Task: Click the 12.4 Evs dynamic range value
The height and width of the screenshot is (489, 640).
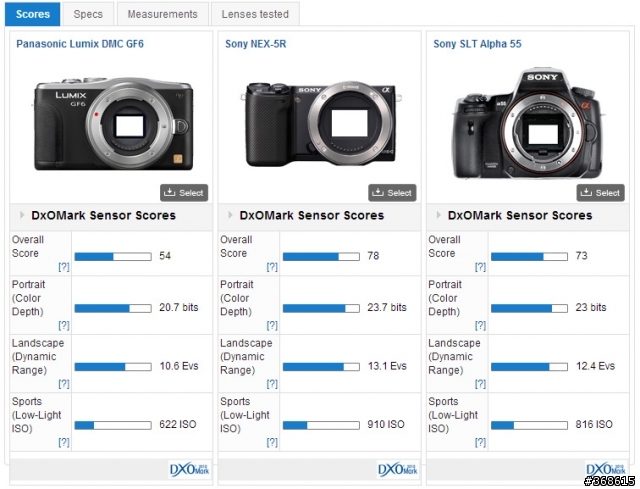Action: 595,366
